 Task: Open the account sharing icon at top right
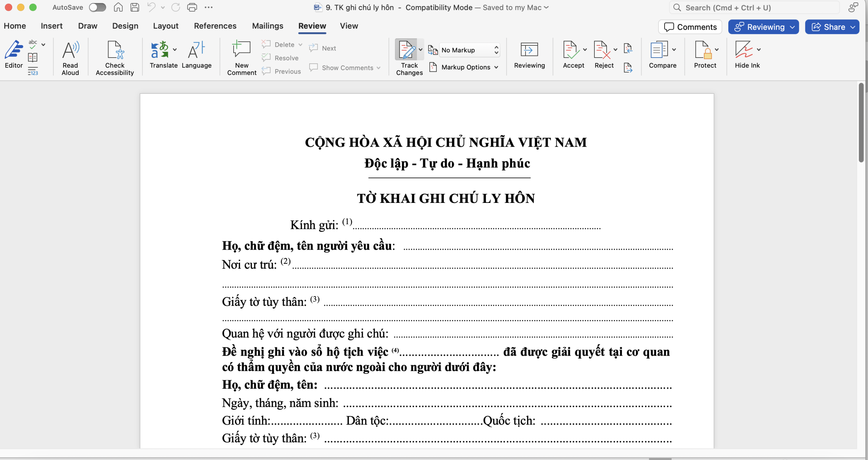tap(853, 7)
